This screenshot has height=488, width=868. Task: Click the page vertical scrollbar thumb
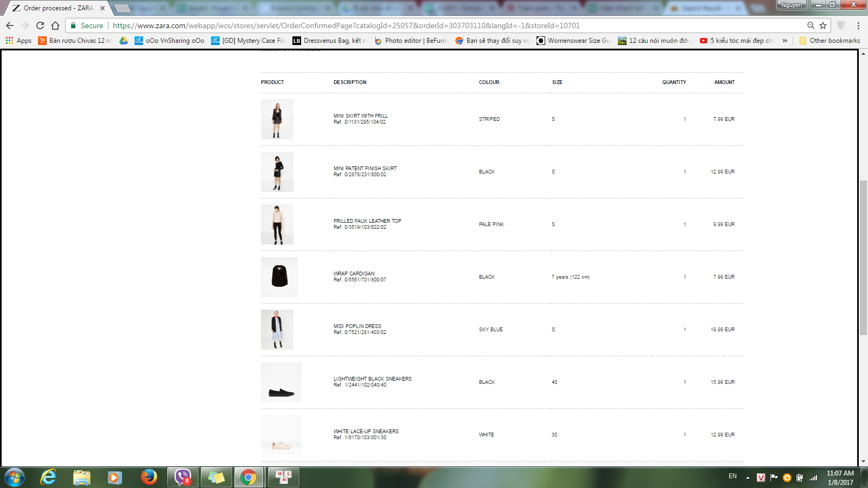click(x=863, y=258)
